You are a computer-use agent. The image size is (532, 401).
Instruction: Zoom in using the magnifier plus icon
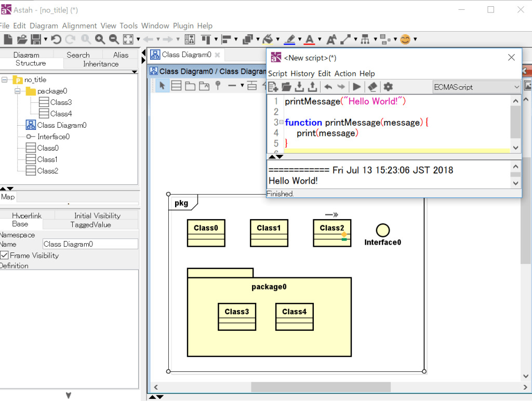coord(99,39)
